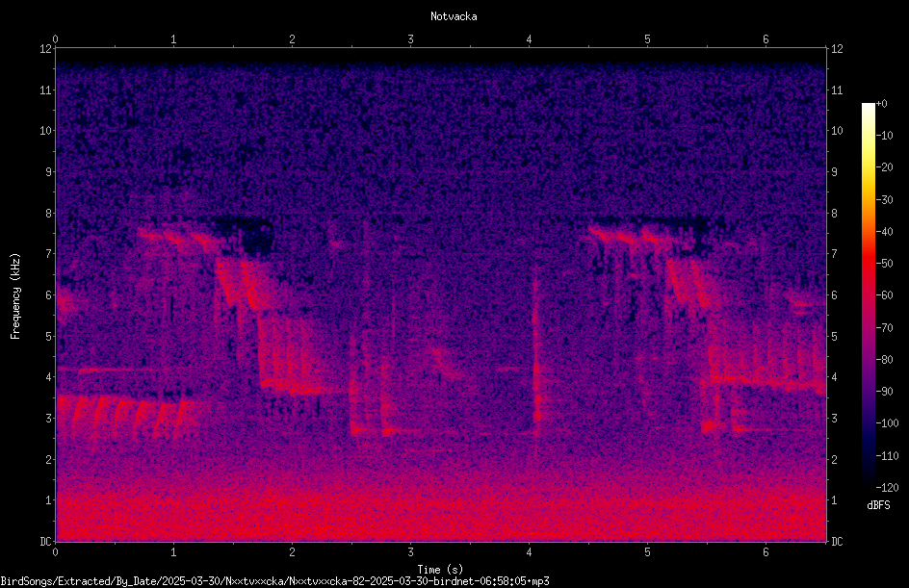The height and width of the screenshot is (588, 909).
Task: Select the 'Time (s)' axis label
Action: tap(440, 570)
